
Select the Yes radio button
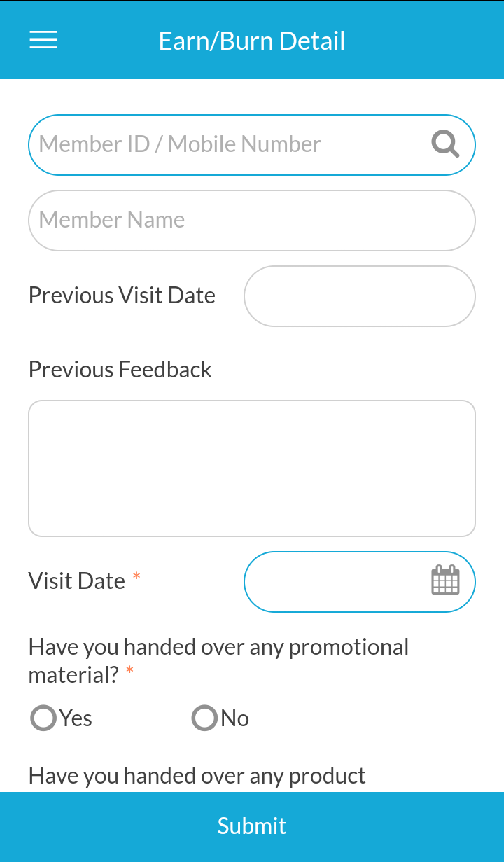[x=43, y=718]
